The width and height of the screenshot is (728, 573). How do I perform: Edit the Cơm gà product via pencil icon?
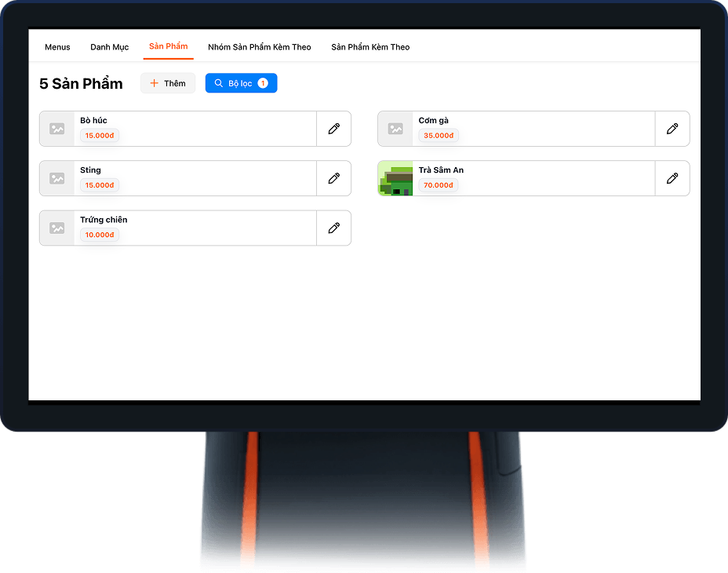pos(672,129)
